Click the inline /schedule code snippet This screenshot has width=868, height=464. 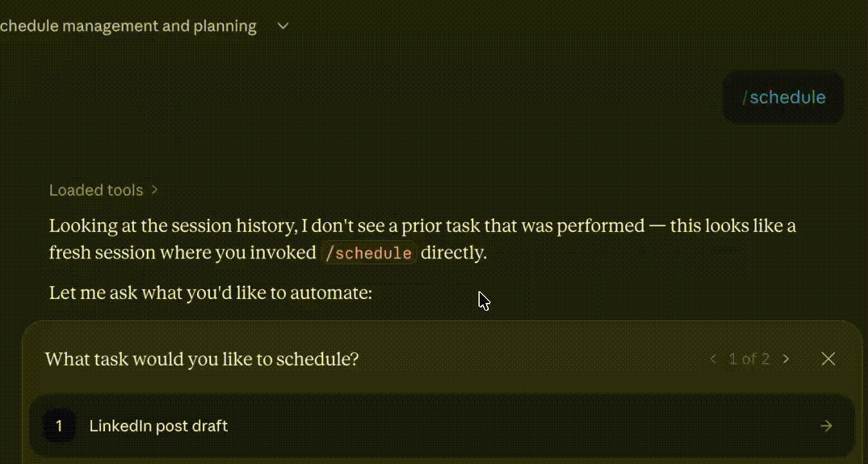click(x=368, y=253)
